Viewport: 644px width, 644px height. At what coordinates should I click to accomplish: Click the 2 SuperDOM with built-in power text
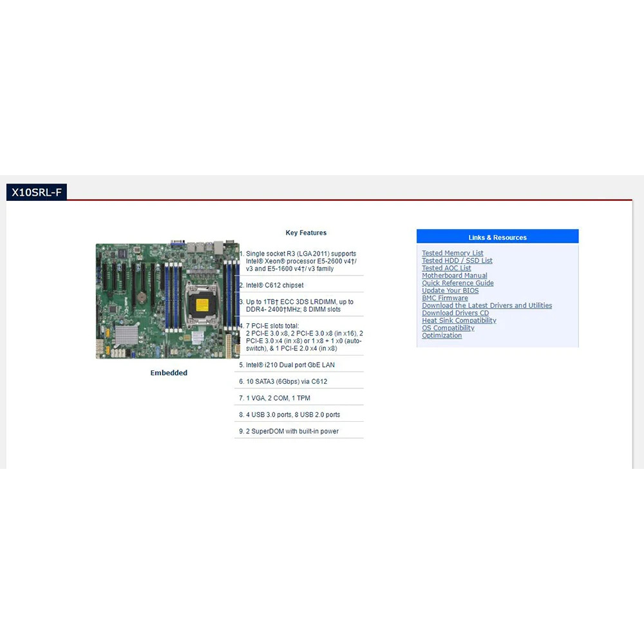pos(292,431)
